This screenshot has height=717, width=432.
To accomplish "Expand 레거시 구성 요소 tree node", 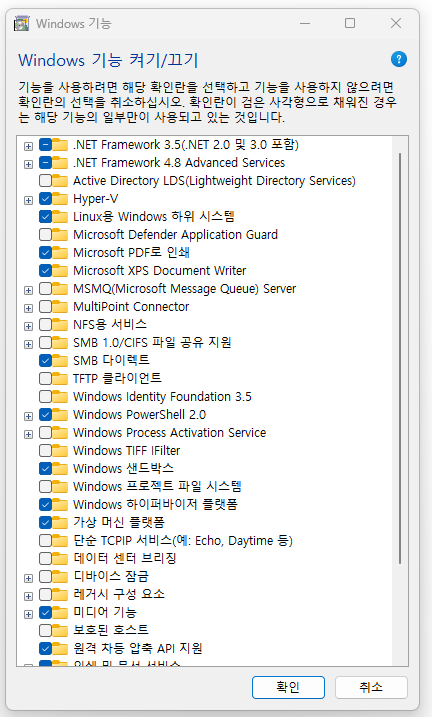I will coord(28,596).
